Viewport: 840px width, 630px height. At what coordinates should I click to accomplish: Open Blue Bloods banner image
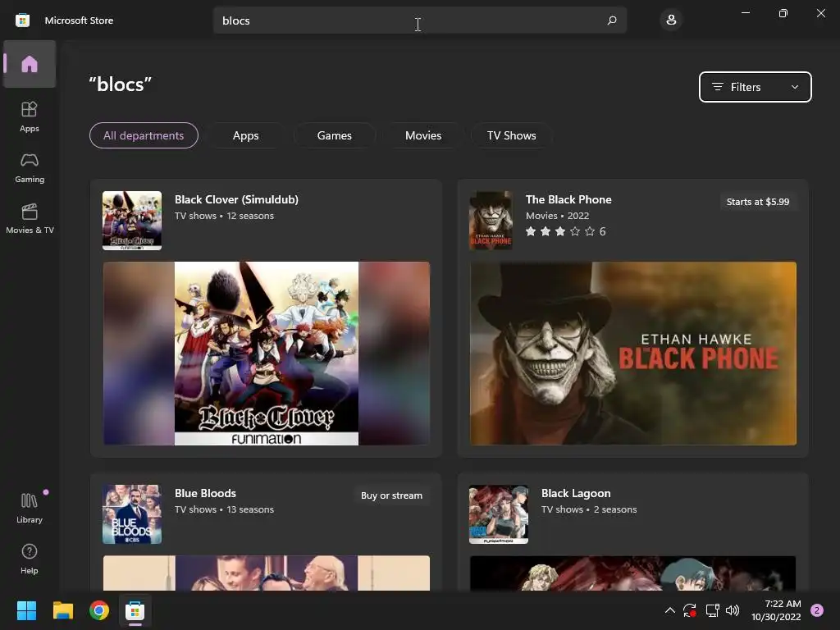(x=267, y=573)
